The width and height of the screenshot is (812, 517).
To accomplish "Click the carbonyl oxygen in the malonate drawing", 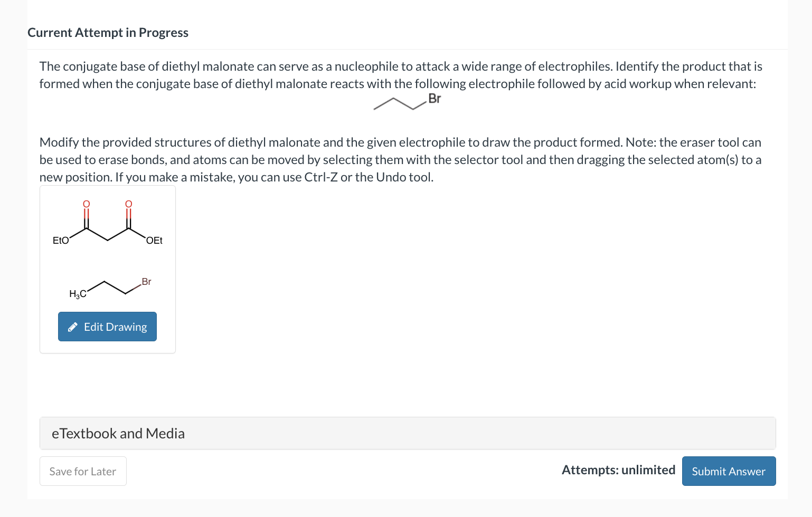I will pos(86,203).
